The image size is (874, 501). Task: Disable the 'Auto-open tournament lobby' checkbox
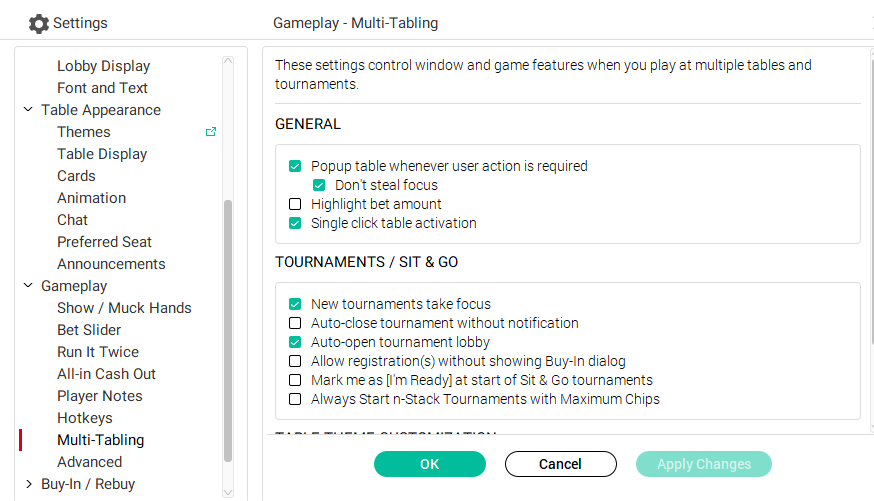tap(295, 342)
